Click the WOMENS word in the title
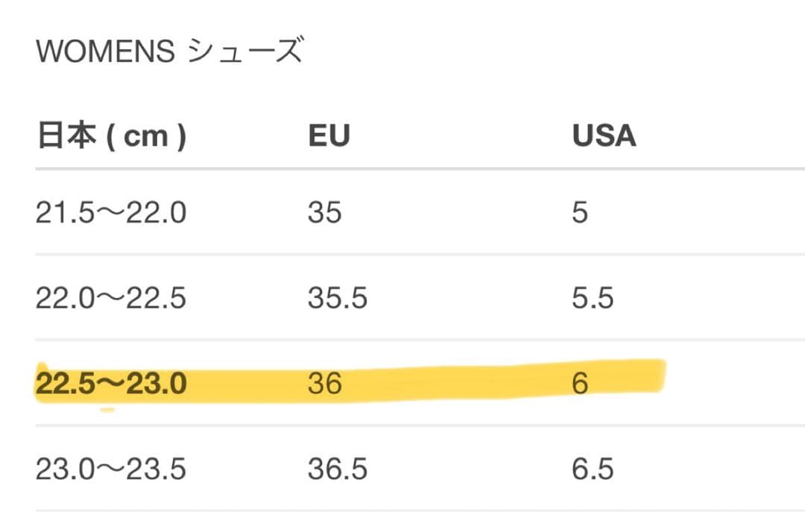Image resolution: width=805 pixels, height=532 pixels. coord(105,51)
